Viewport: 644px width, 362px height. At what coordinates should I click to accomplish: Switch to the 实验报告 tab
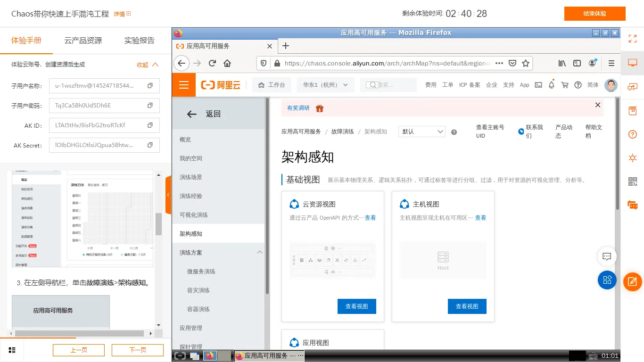[140, 41]
